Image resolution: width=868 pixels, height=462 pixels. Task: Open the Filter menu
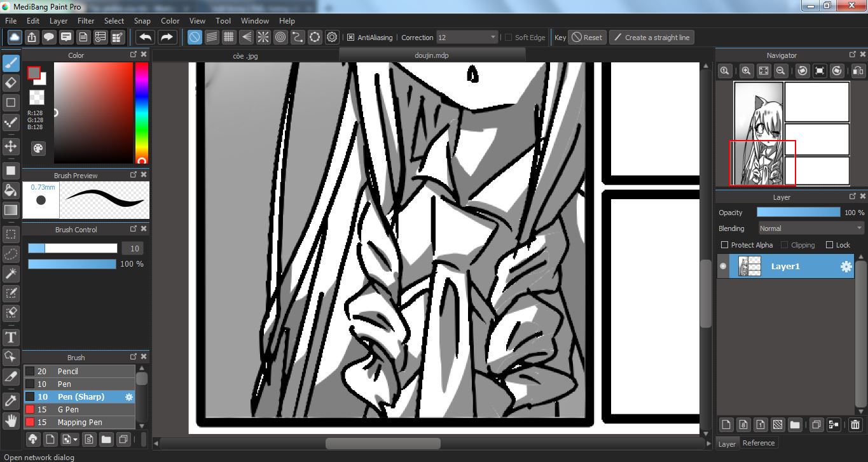(x=86, y=21)
